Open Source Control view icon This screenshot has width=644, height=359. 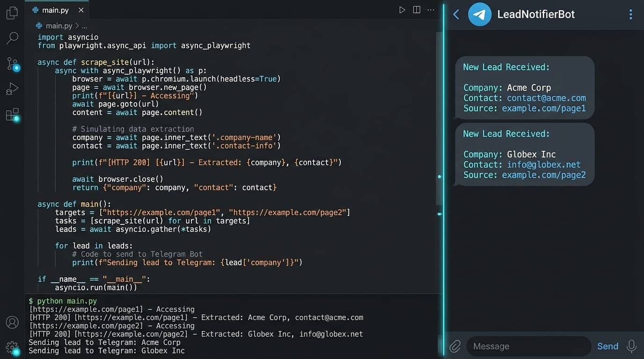coord(13,64)
